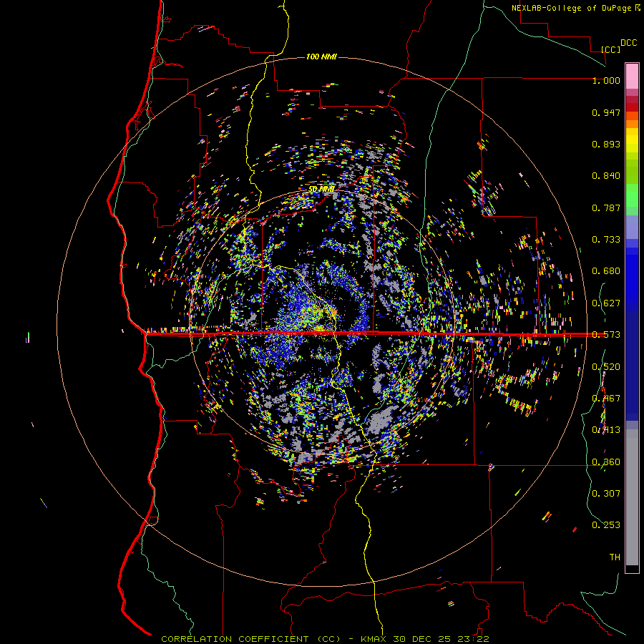Select the 0.520 scale label
This screenshot has height=644, width=644.
(606, 367)
